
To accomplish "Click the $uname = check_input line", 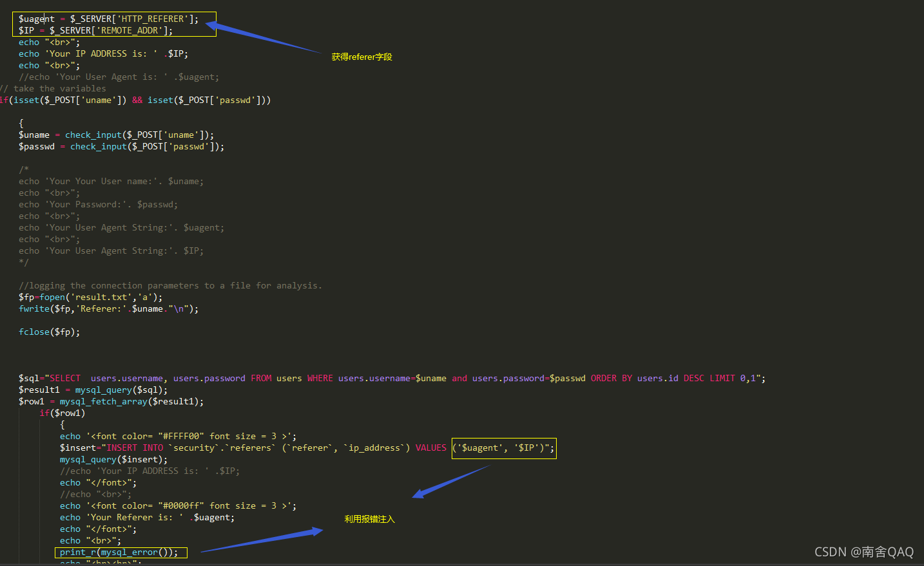I will pos(116,135).
